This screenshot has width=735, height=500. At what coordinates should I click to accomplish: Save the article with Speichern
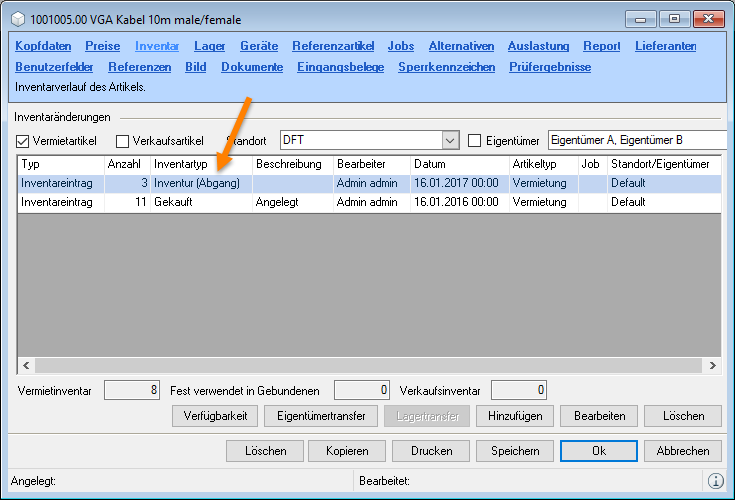(515, 451)
